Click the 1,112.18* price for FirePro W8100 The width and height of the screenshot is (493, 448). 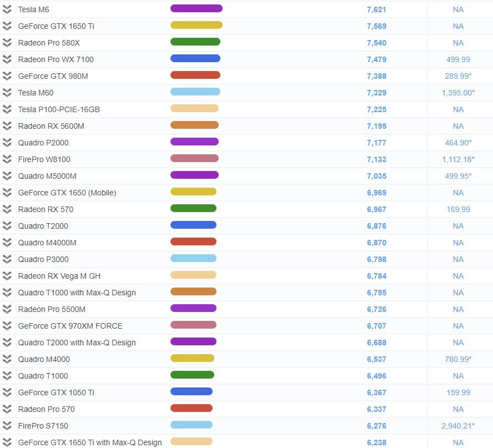coord(458,160)
